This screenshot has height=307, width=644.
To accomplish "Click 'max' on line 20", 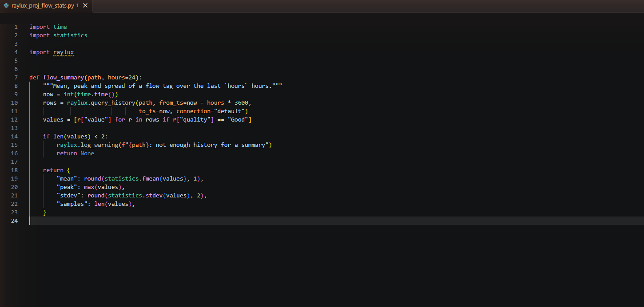I will coord(89,187).
